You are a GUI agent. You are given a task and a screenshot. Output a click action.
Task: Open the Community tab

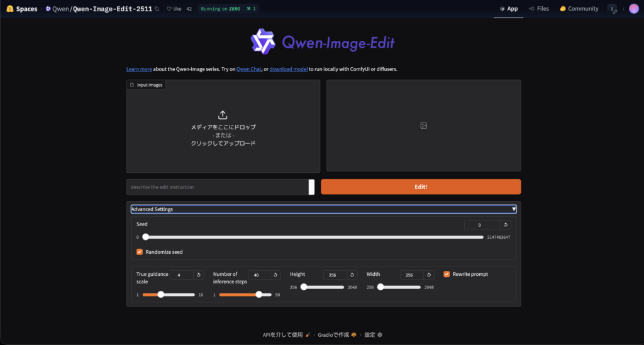pyautogui.click(x=579, y=9)
